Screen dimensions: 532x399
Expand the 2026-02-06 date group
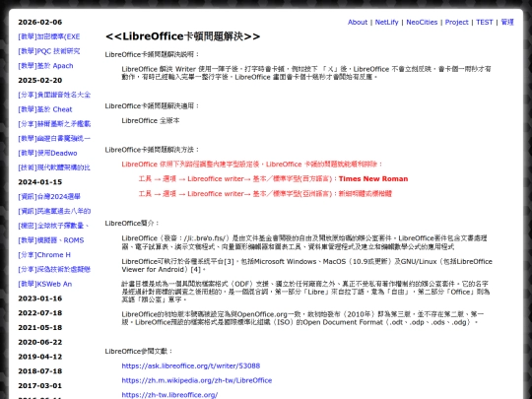tap(40, 22)
